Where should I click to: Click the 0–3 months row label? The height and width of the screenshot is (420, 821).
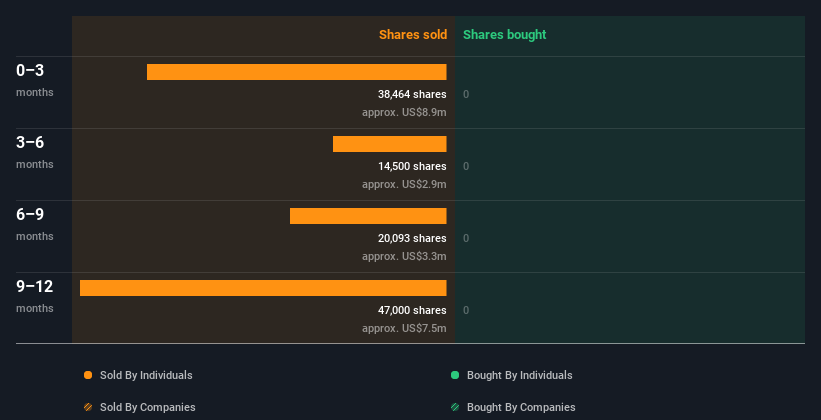[35, 80]
